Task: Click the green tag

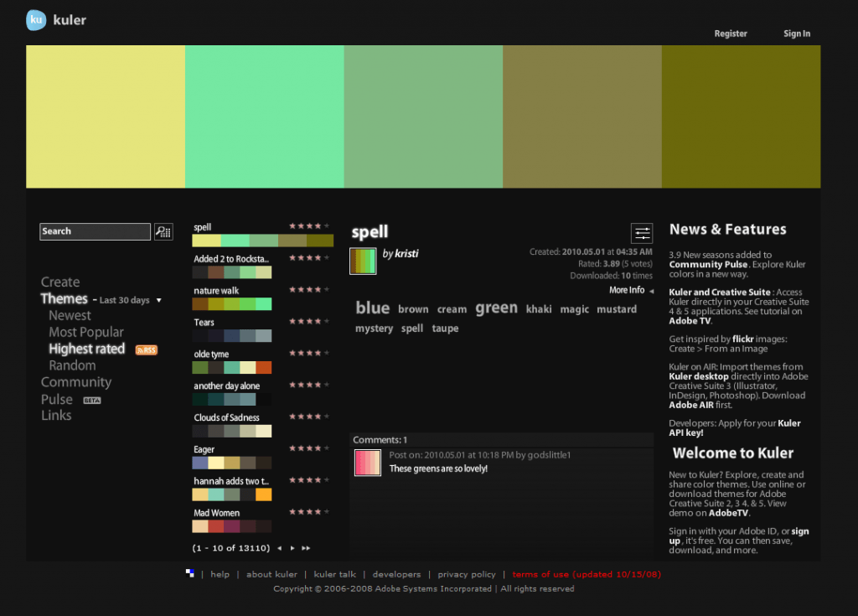Action: point(496,308)
